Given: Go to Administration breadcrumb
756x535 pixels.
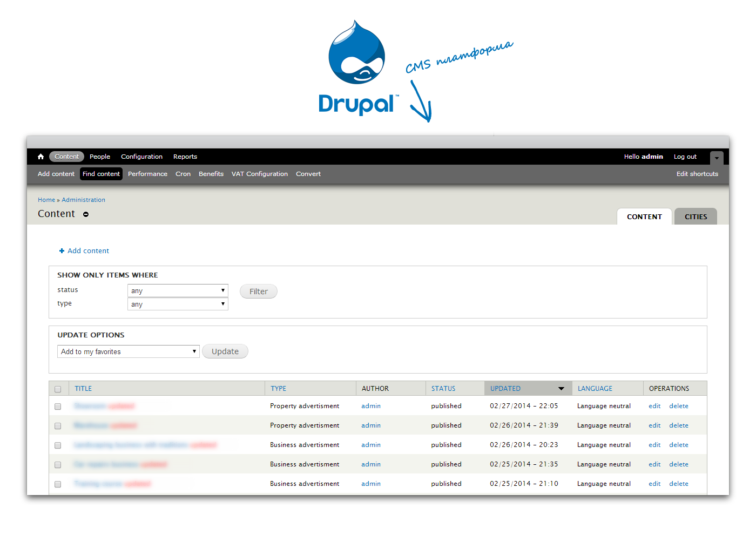Looking at the screenshot, I should [83, 200].
